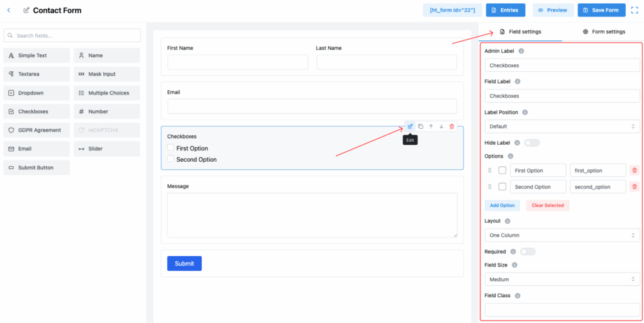Screen dimensions: 644x323
Task: Click the First Name input
Action: (238, 62)
